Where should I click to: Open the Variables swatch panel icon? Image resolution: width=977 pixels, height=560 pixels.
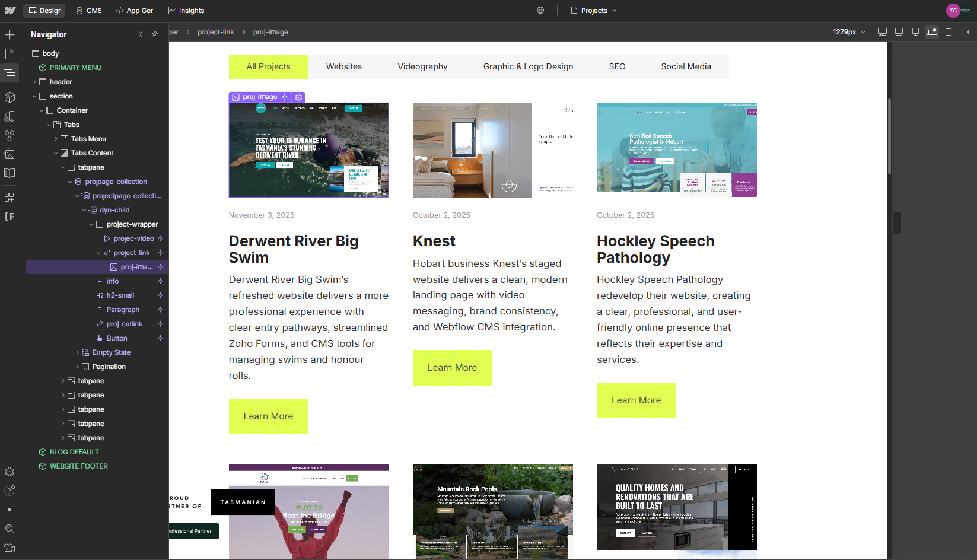point(9,116)
